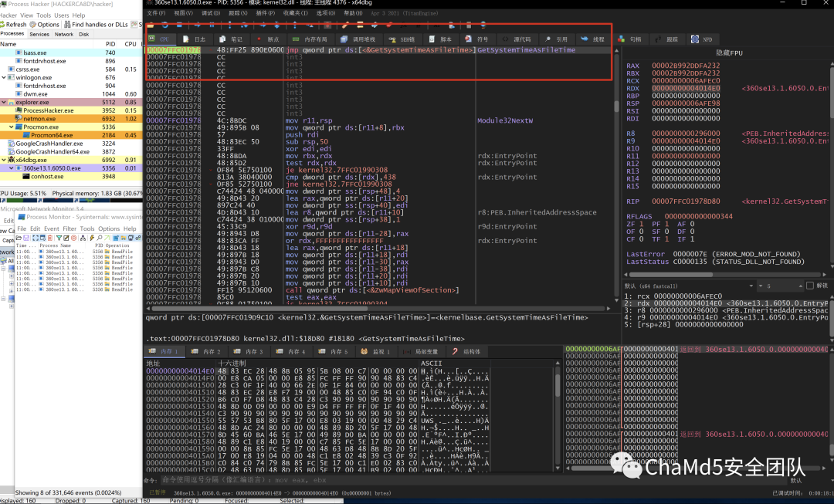Click the Refresh icon in Process Hacker
The width and height of the screenshot is (834, 504).
tap(2, 25)
